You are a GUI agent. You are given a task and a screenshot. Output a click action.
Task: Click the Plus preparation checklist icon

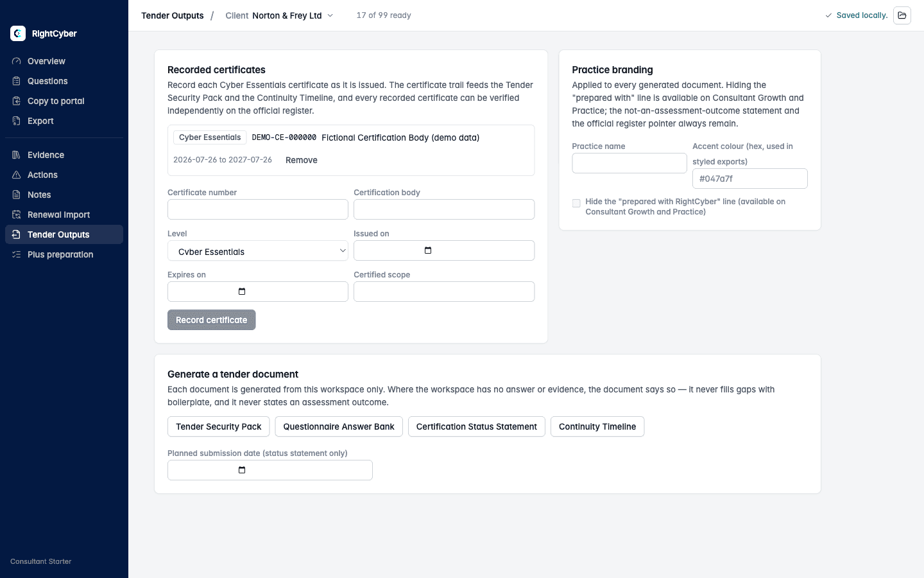coord(17,254)
